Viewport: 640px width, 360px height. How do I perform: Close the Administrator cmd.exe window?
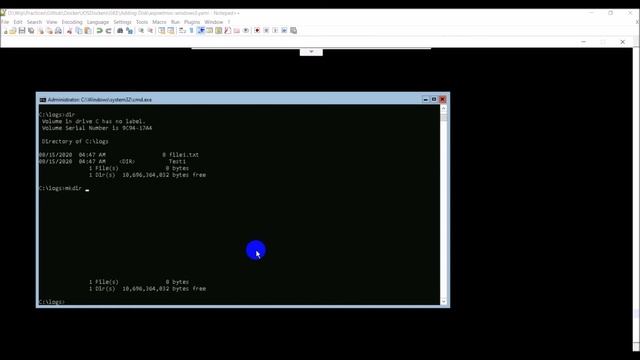(x=442, y=99)
